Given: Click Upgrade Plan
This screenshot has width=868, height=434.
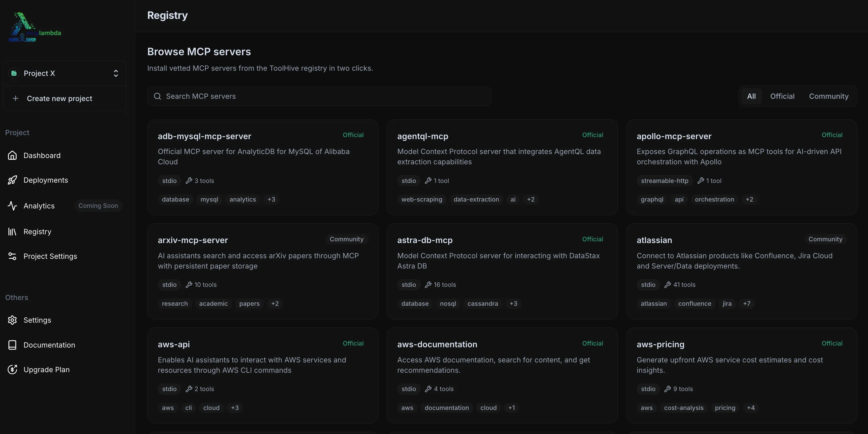Looking at the screenshot, I should (47, 370).
